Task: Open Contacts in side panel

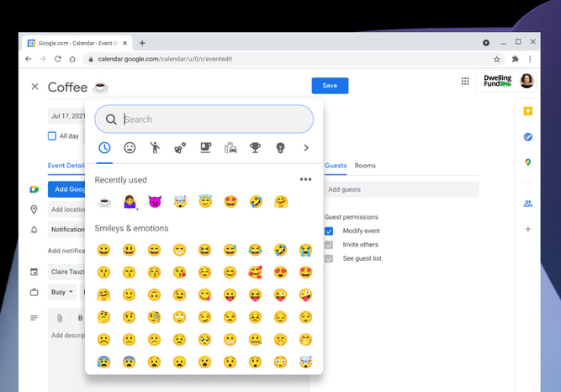Action: (x=527, y=204)
